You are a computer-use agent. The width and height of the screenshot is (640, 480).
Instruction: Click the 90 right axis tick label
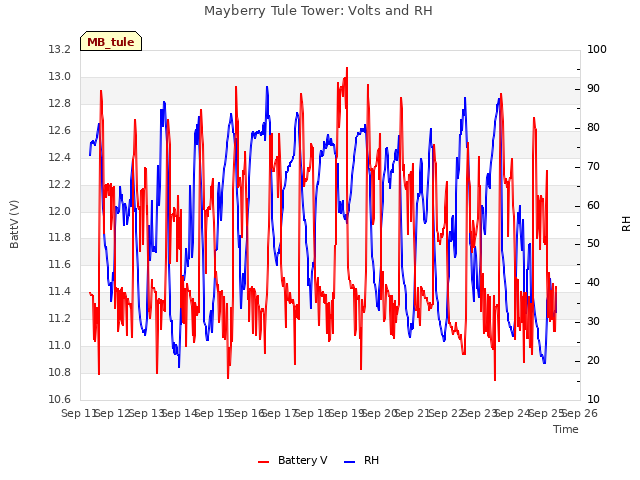click(593, 89)
